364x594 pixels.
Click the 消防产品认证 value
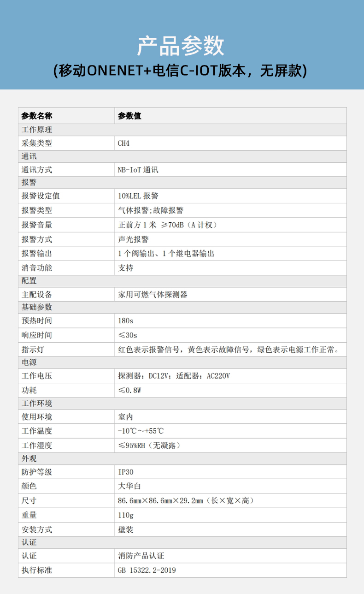(x=141, y=556)
